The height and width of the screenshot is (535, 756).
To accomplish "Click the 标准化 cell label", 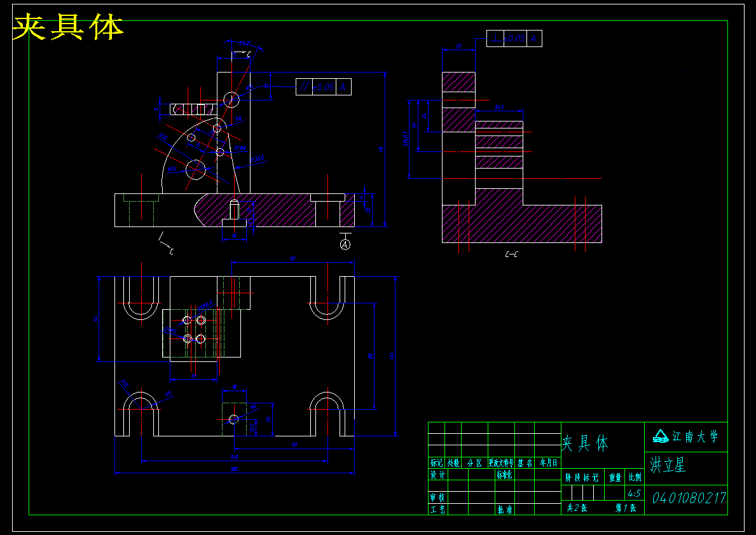I will coord(504,475).
